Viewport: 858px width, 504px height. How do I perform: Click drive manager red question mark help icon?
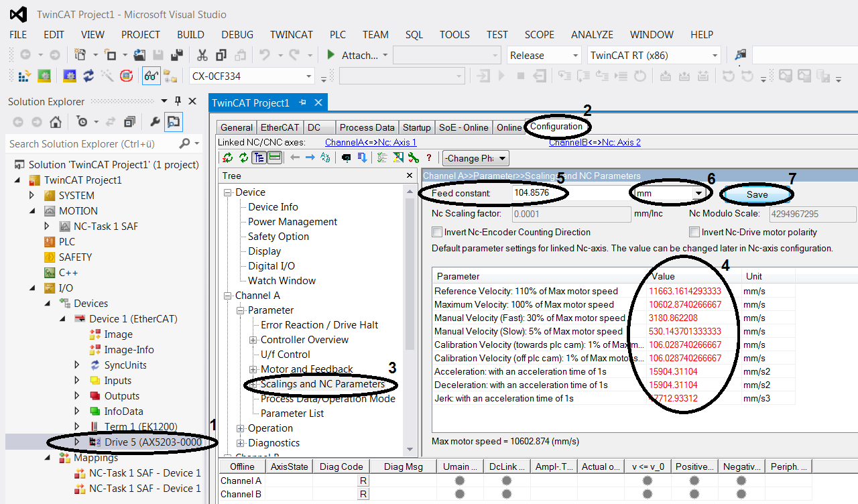(429, 158)
